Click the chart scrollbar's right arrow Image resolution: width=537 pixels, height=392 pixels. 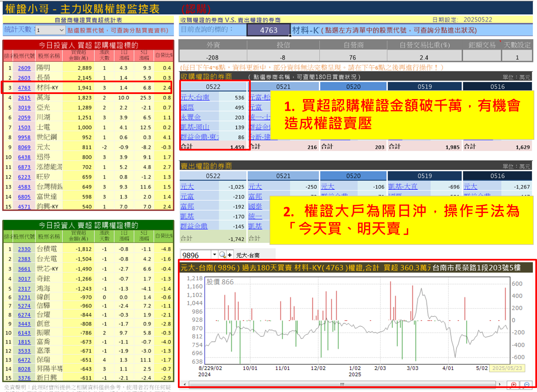pyautogui.click(x=500, y=384)
